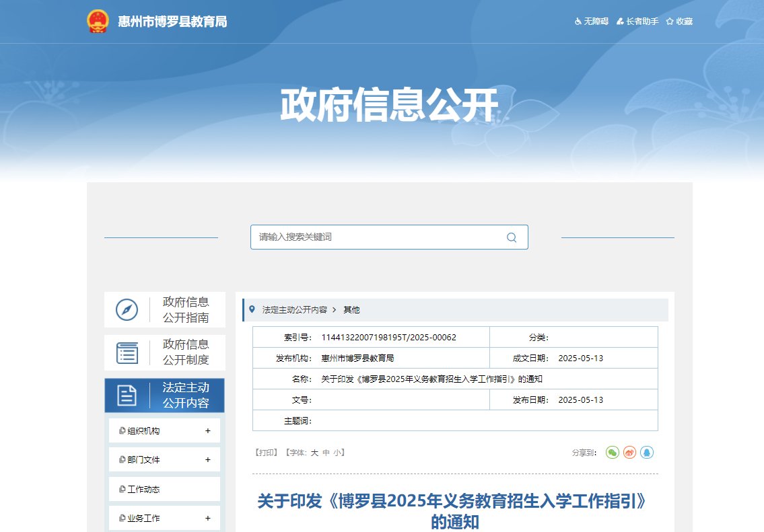
Task: Click the wheelchair accessibility icon
Action: pos(578,22)
